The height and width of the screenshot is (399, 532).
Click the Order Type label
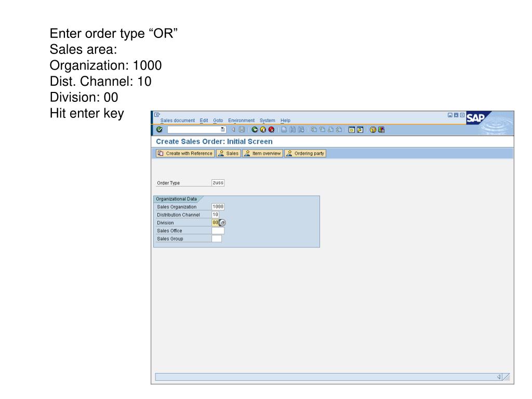(168, 183)
